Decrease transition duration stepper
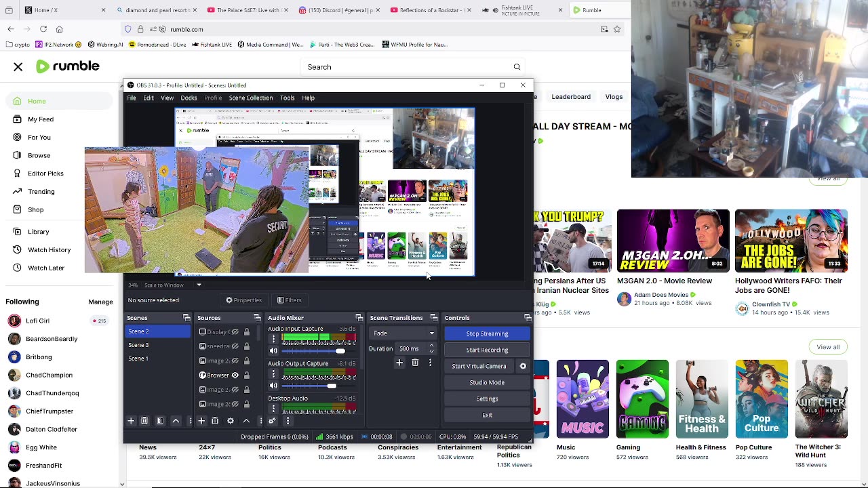868x488 pixels. pyautogui.click(x=431, y=352)
